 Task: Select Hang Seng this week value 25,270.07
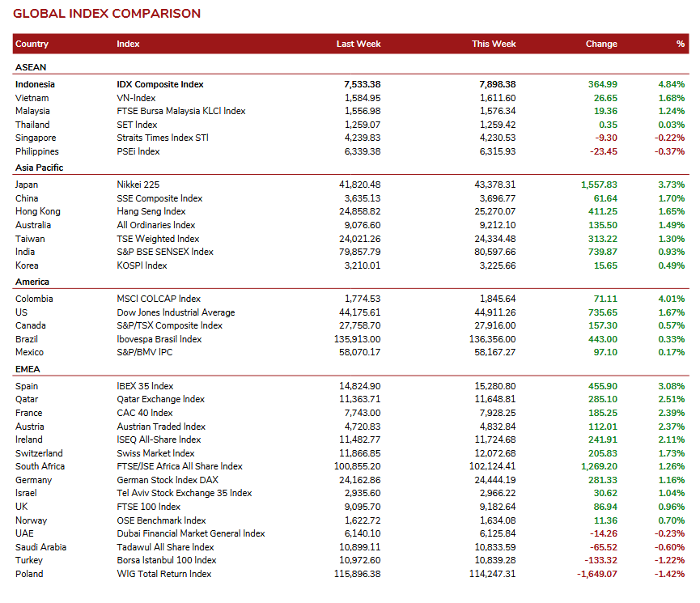495,211
